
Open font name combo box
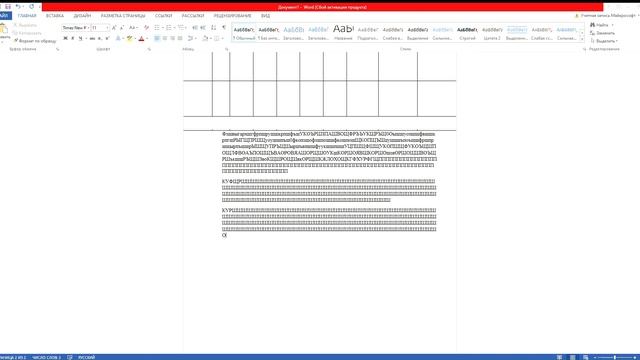click(x=76, y=28)
